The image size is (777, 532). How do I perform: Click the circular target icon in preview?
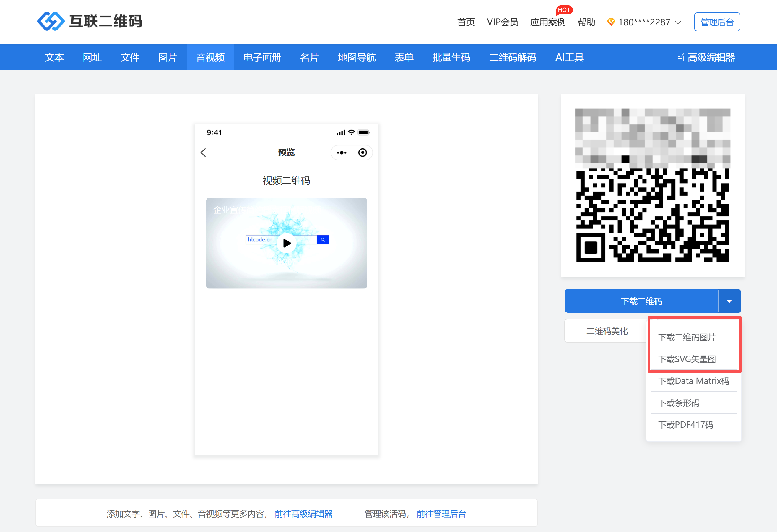(x=363, y=153)
